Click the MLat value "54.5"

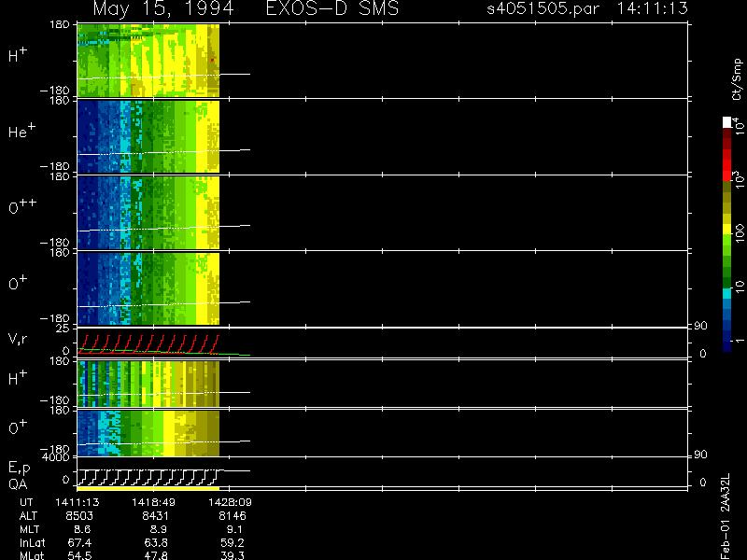[79, 555]
